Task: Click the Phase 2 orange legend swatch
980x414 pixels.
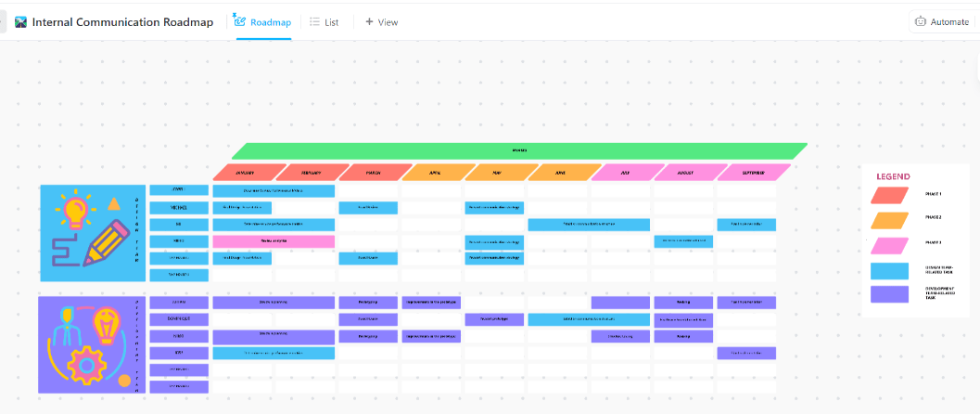Action: tap(889, 220)
